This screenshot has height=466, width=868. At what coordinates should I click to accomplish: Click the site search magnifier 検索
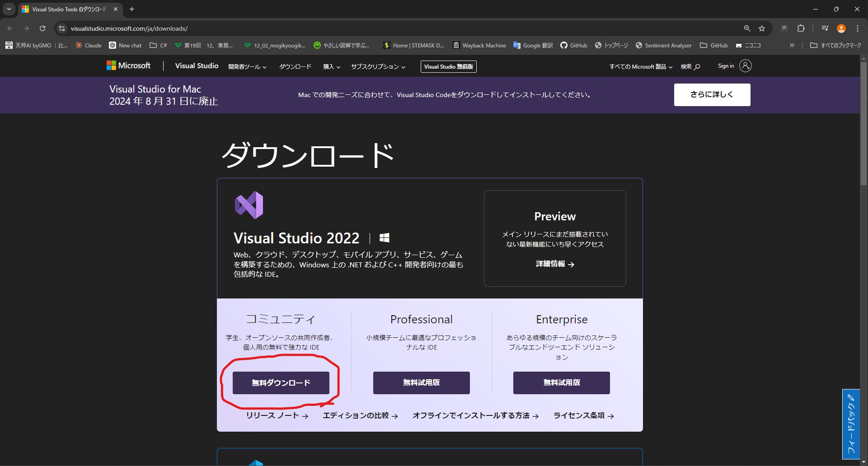(690, 66)
